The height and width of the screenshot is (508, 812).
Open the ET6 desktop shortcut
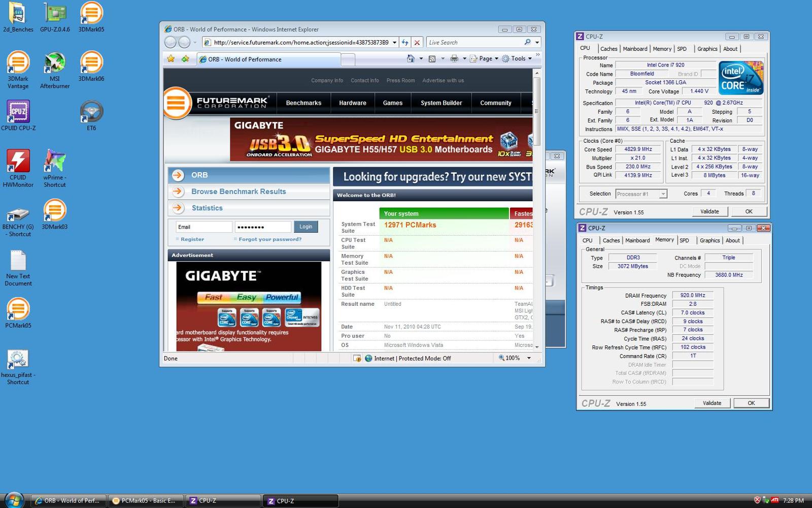[91, 115]
